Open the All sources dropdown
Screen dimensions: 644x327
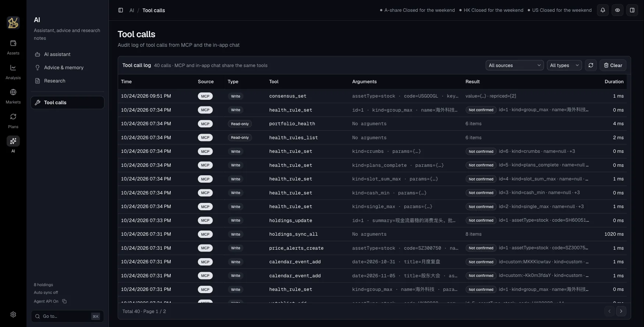tap(515, 65)
